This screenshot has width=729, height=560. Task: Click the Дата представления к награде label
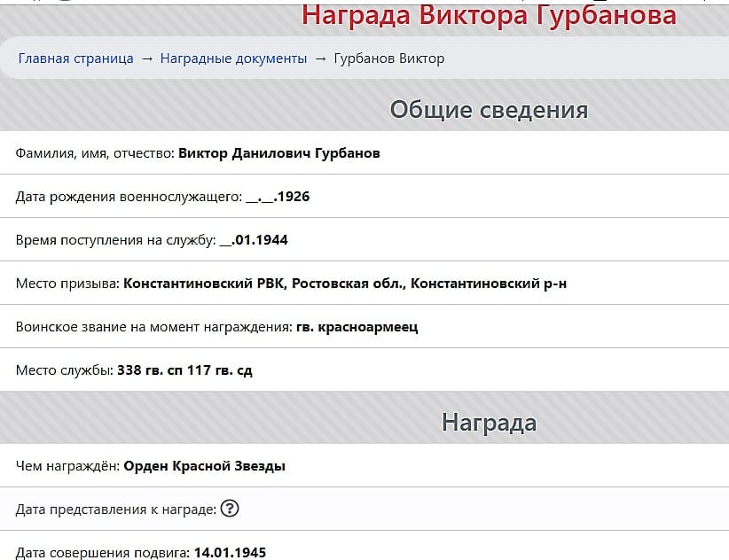[x=115, y=509]
